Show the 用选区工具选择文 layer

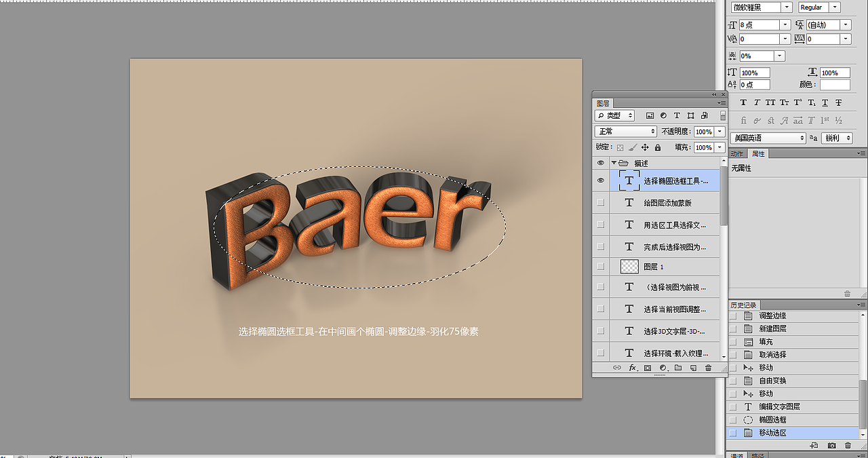(600, 224)
